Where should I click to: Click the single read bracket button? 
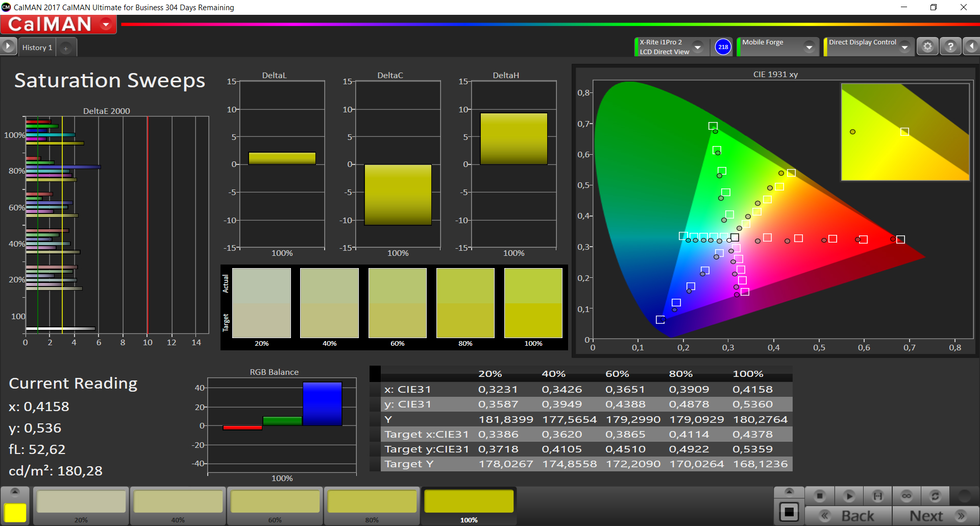(x=878, y=495)
